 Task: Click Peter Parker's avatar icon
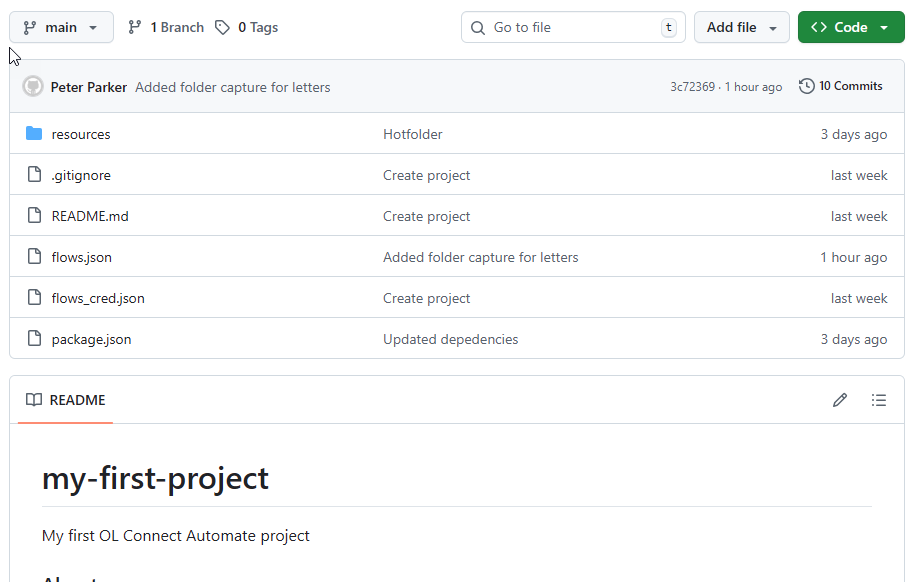33,87
